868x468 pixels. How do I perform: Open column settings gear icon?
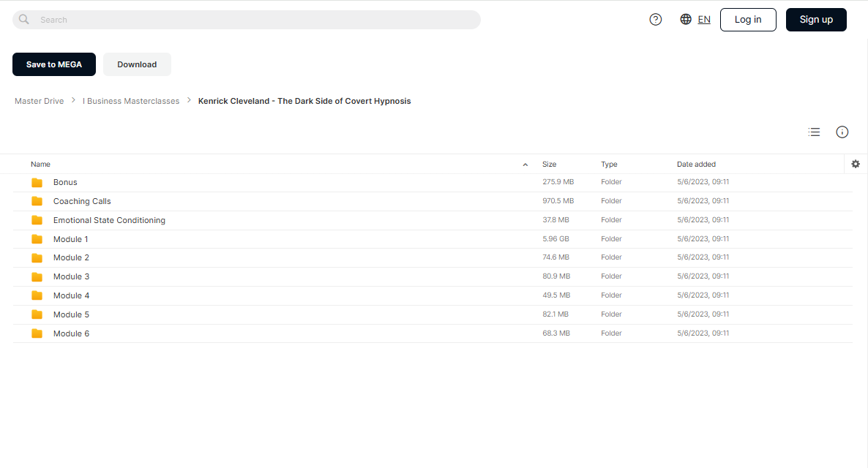[856, 164]
